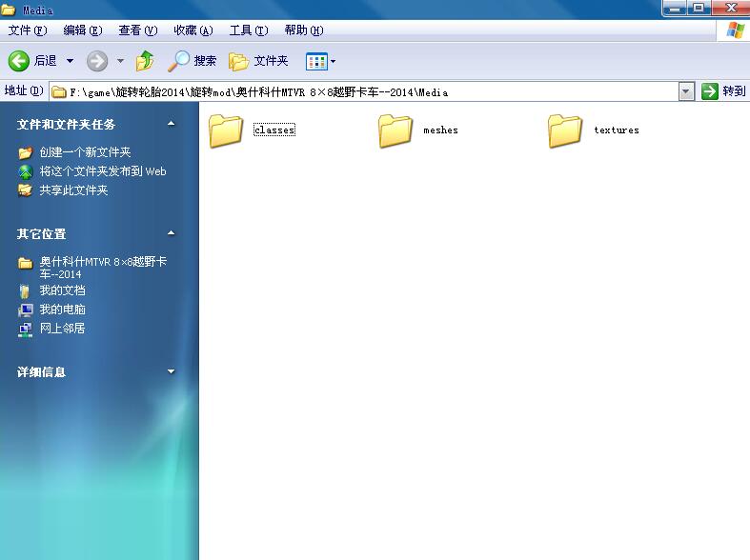Click the parent folder icon in 其它位置
The image size is (750, 560).
pyautogui.click(x=26, y=263)
